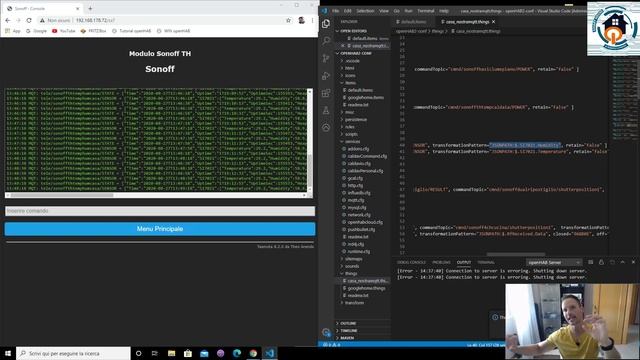
Task: Click Chrome forward arrow
Action: pos(18,20)
